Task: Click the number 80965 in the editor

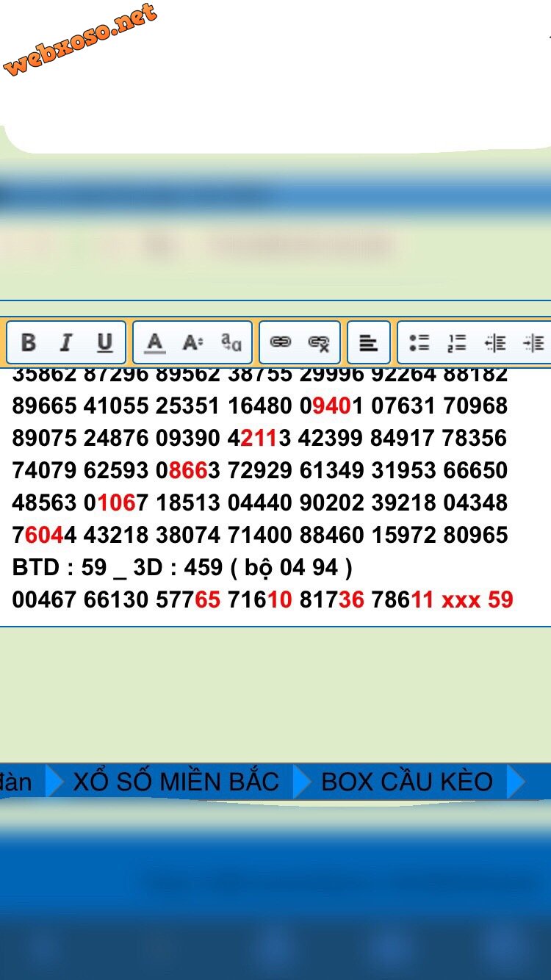Action: coord(476,535)
